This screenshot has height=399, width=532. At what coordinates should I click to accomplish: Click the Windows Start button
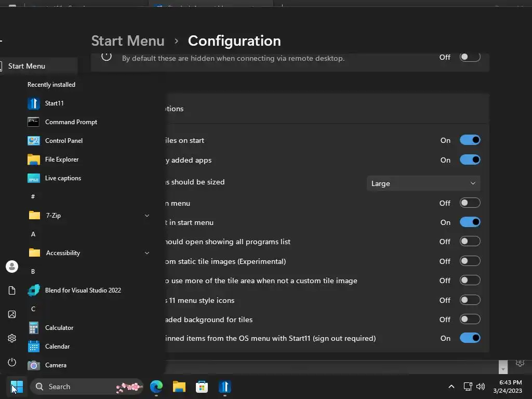click(x=17, y=387)
